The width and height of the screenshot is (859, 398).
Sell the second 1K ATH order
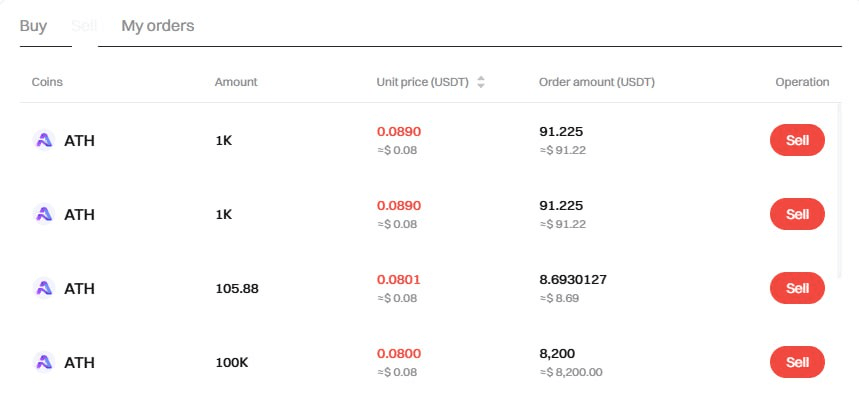797,214
